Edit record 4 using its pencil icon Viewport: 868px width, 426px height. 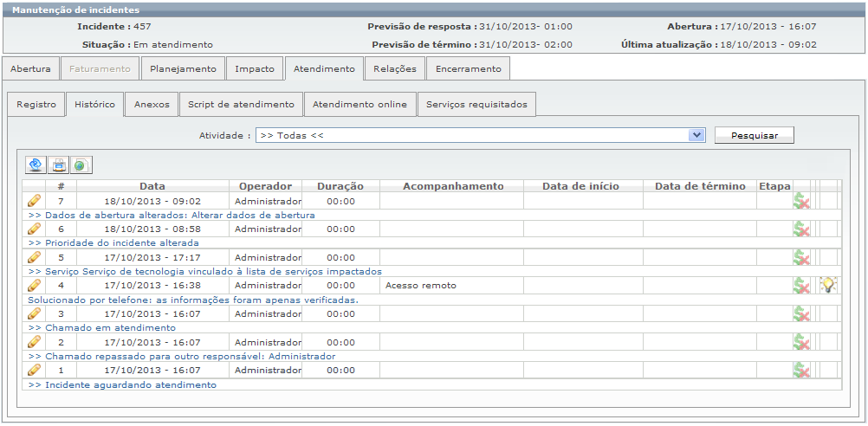(x=35, y=285)
